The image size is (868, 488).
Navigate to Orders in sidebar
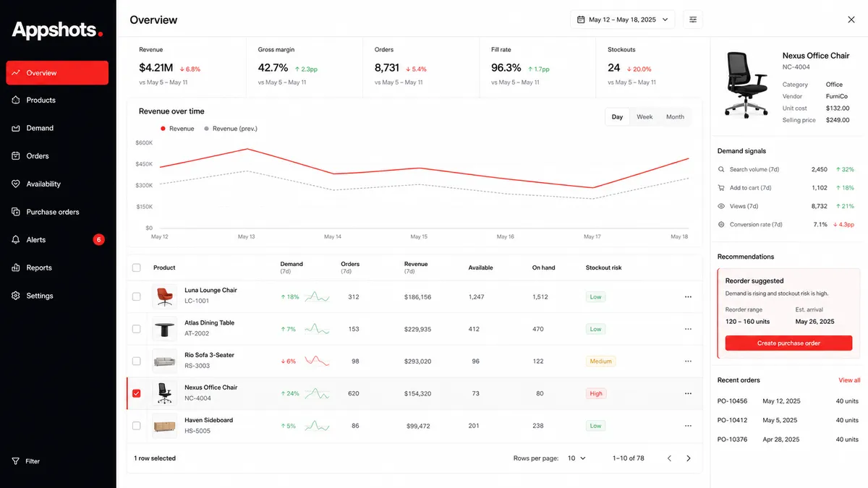(x=57, y=156)
